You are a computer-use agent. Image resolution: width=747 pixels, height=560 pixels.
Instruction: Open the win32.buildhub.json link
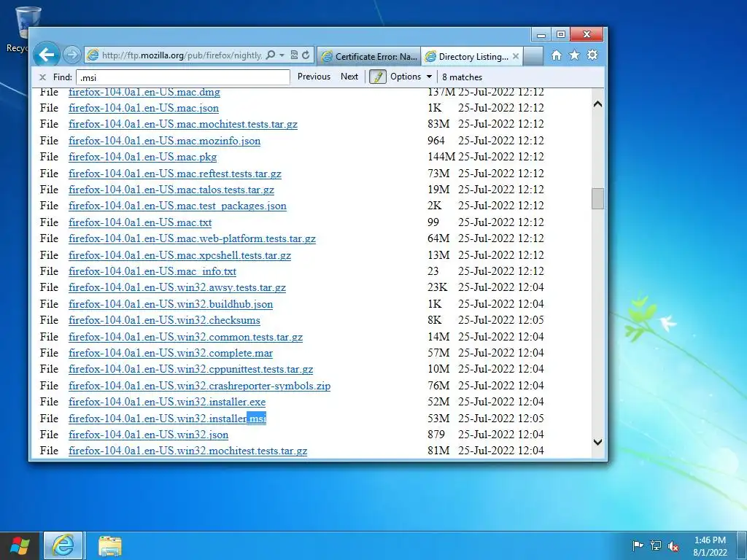tap(171, 305)
